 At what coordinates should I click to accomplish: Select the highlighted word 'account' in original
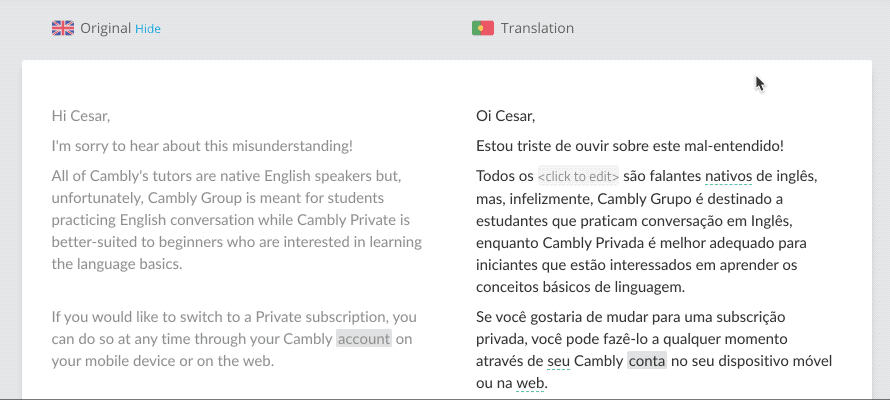[x=364, y=339]
